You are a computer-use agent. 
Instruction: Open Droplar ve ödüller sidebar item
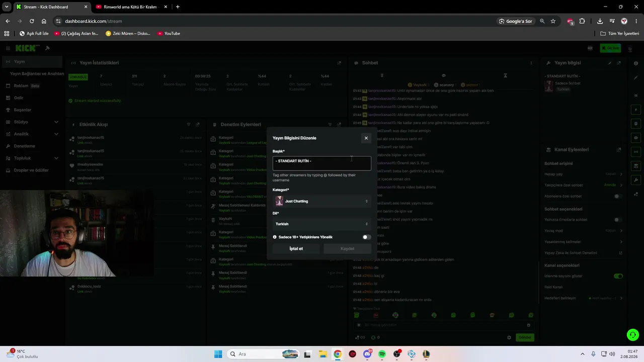[x=31, y=170]
